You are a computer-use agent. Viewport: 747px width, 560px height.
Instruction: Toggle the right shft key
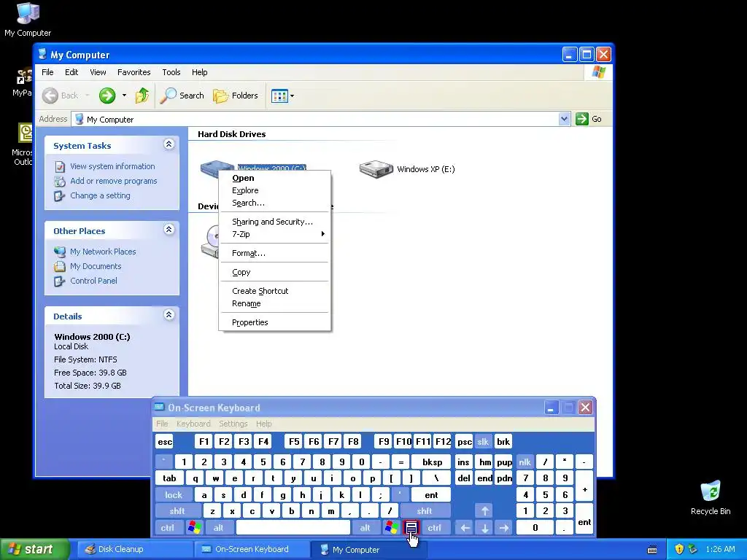pos(424,511)
